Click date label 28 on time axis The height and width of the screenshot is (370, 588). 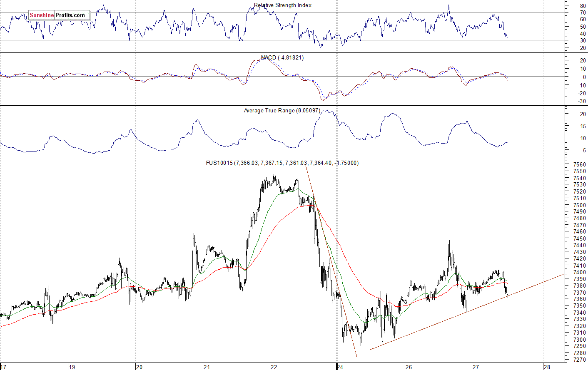click(x=547, y=367)
